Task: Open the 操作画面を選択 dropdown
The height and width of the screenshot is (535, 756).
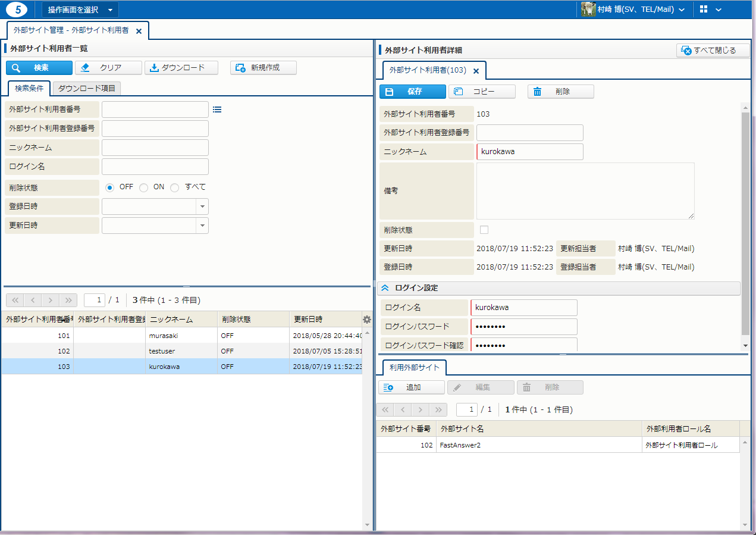Action: coord(80,10)
